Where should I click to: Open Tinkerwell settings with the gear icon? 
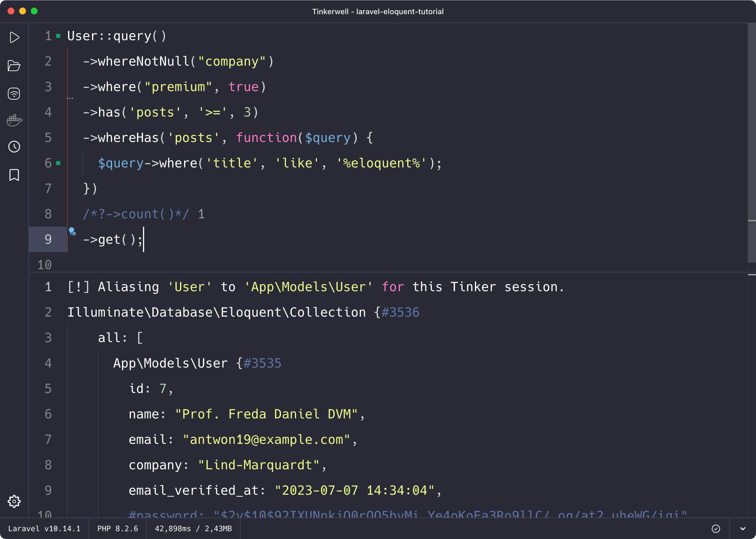[14, 501]
